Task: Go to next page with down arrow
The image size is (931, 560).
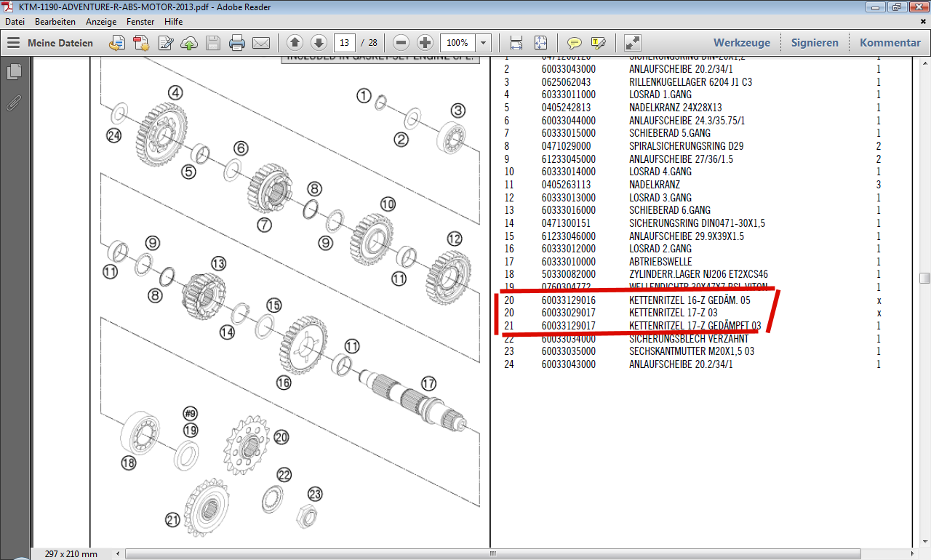Action: [x=319, y=42]
